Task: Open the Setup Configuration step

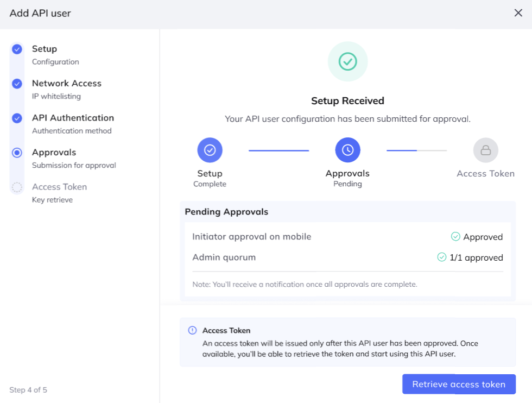Action: (x=55, y=55)
